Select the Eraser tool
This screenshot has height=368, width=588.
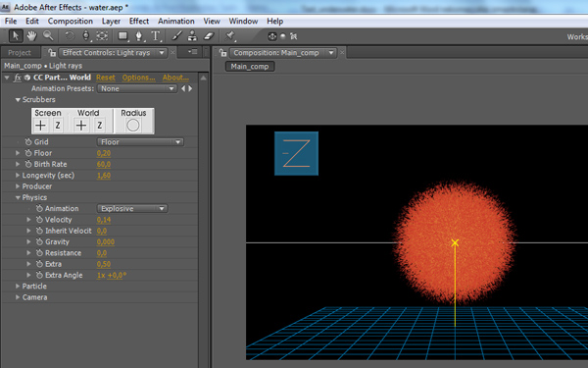[209, 36]
